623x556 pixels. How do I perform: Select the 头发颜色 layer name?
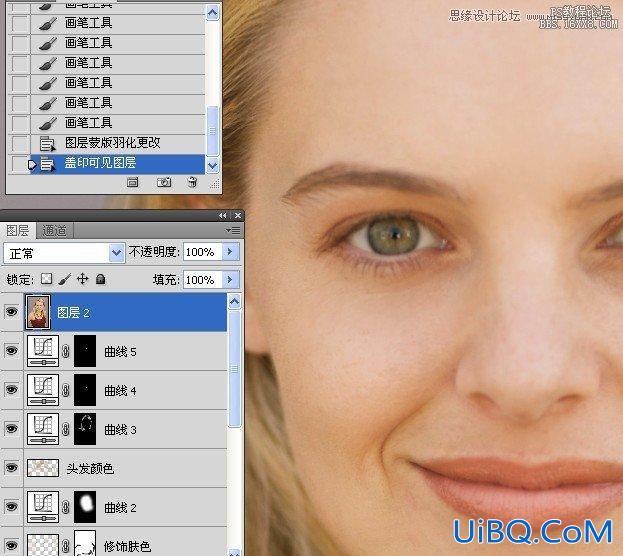pyautogui.click(x=90, y=468)
